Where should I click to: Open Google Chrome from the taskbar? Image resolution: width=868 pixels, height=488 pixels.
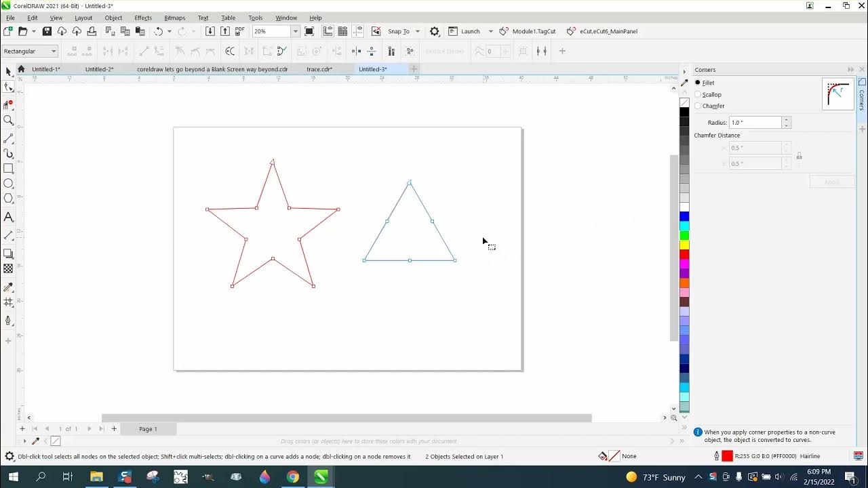point(292,477)
